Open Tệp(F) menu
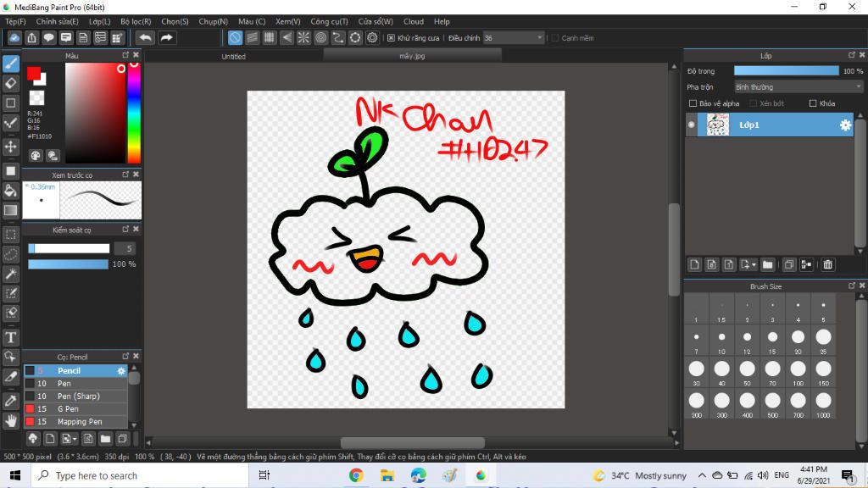 click(x=15, y=21)
